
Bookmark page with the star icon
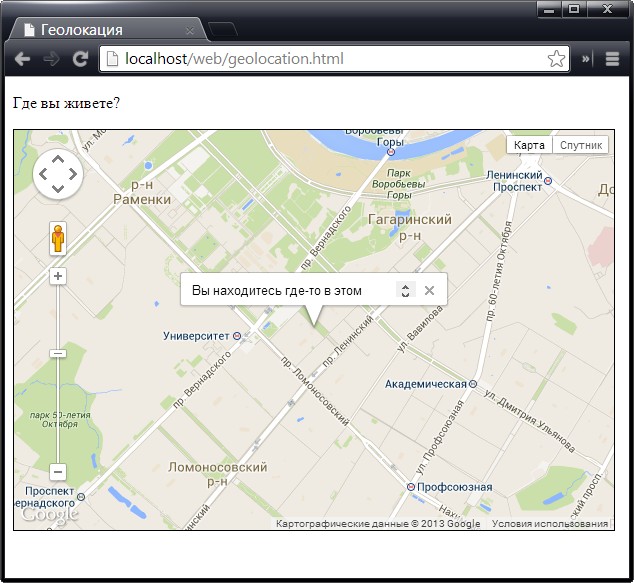556,59
